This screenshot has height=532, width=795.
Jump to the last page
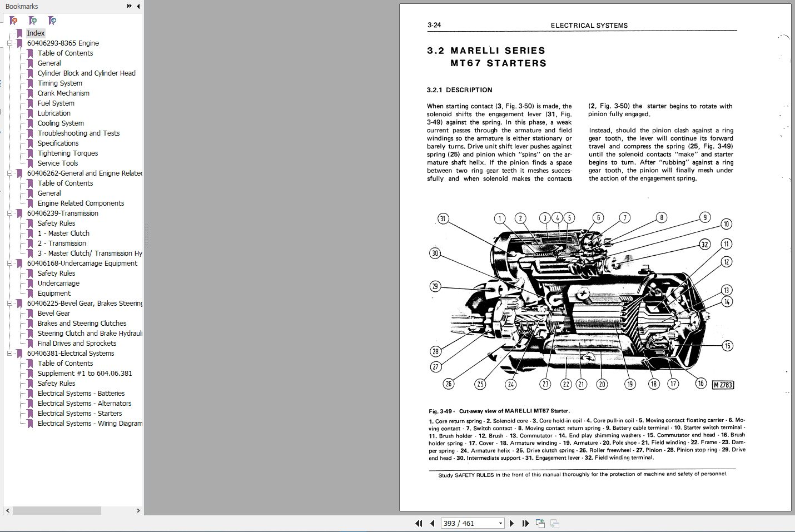[525, 523]
